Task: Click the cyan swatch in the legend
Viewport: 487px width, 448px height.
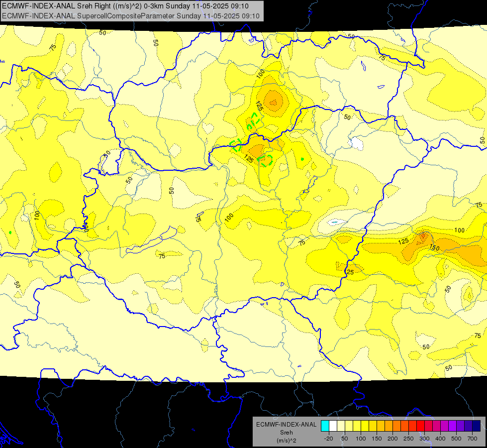Action: click(325, 426)
